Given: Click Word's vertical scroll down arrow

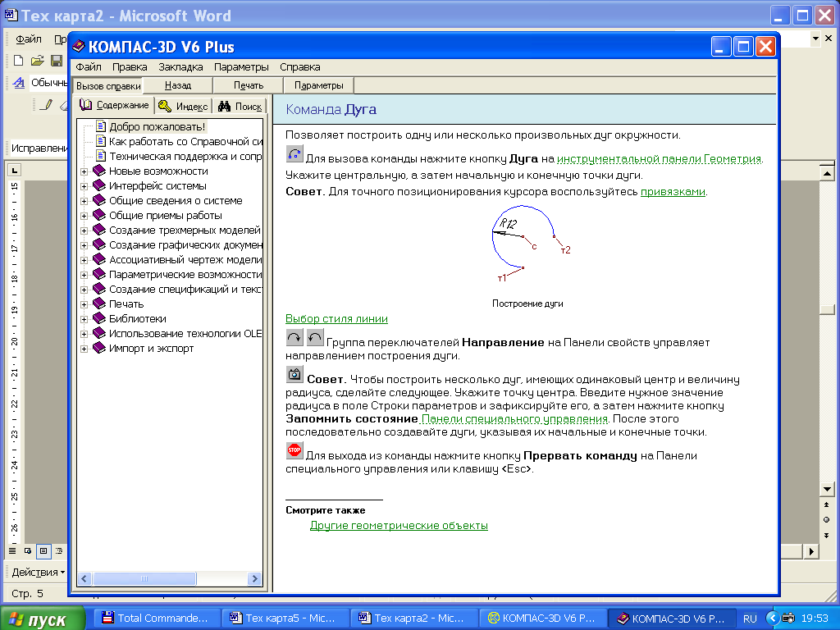Looking at the screenshot, I should pyautogui.click(x=827, y=489).
